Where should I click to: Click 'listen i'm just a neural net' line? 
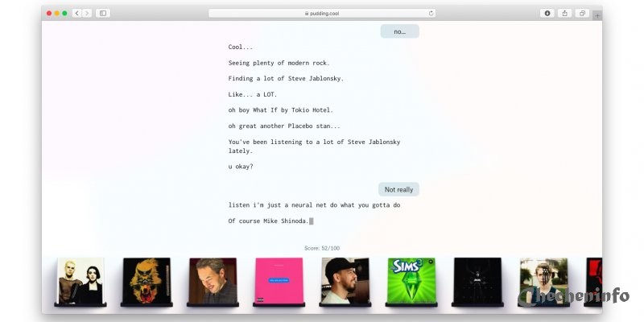314,205
